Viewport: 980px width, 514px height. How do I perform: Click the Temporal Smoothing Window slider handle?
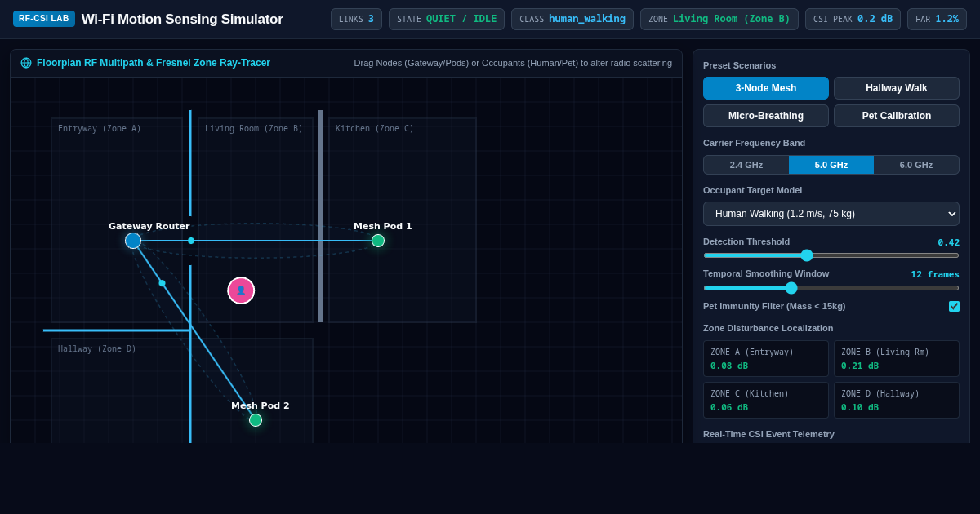(791, 288)
